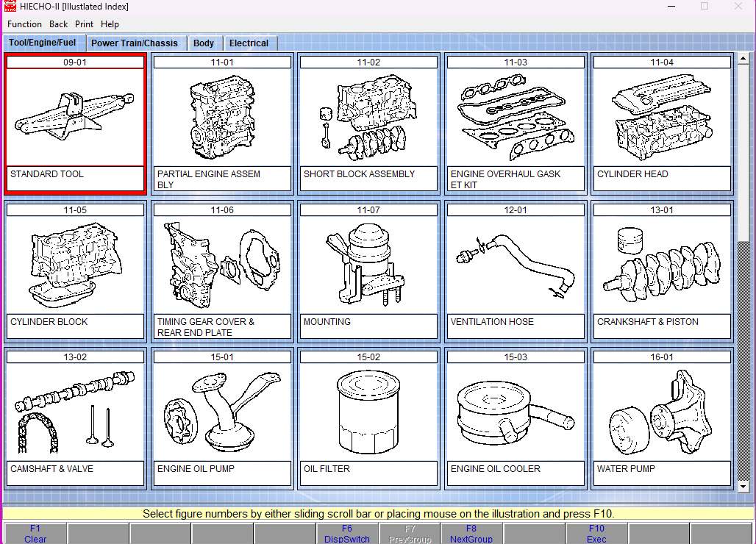The image size is (756, 544).
Task: Switch to the Electrical tab
Action: (x=249, y=43)
